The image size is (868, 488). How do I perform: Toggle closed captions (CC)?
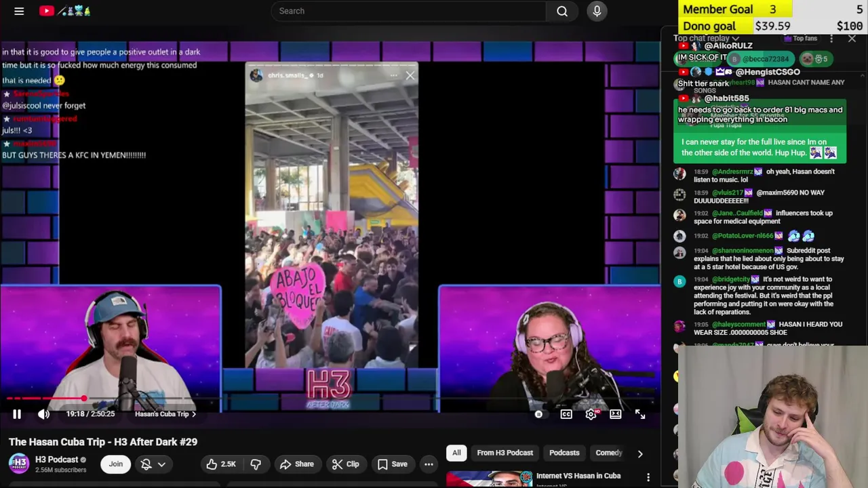point(566,414)
